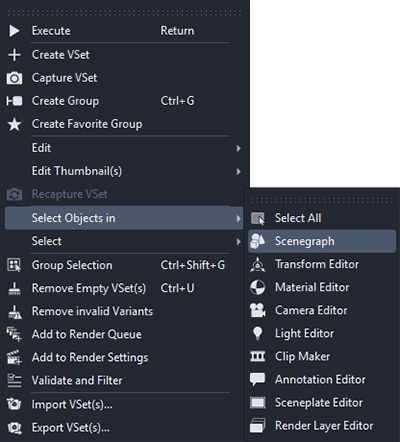Screen dimensions: 400x442
Task: Choose Add to Render Settings
Action: 124,357
